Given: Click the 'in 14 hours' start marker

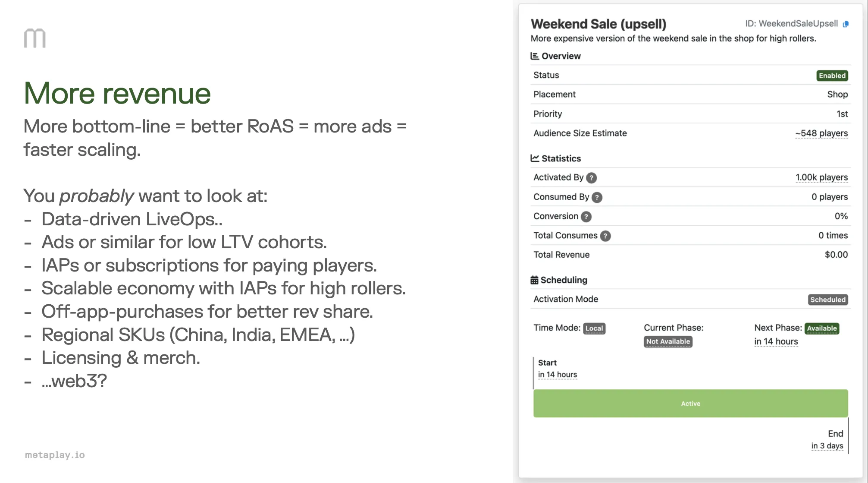Looking at the screenshot, I should (557, 374).
